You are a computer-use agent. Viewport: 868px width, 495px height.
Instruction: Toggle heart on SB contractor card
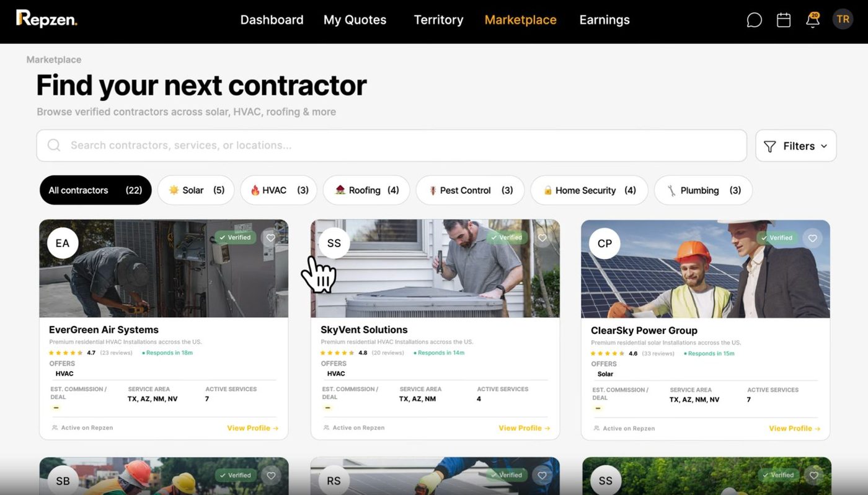point(271,476)
